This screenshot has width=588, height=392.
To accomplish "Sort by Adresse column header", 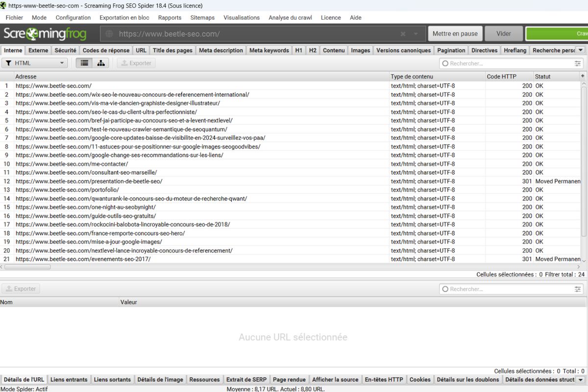I will 202,76.
